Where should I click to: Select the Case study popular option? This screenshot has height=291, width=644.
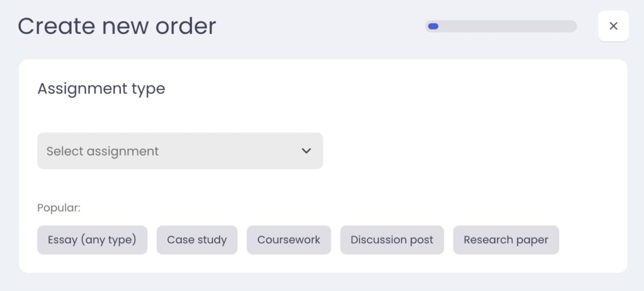[197, 240]
